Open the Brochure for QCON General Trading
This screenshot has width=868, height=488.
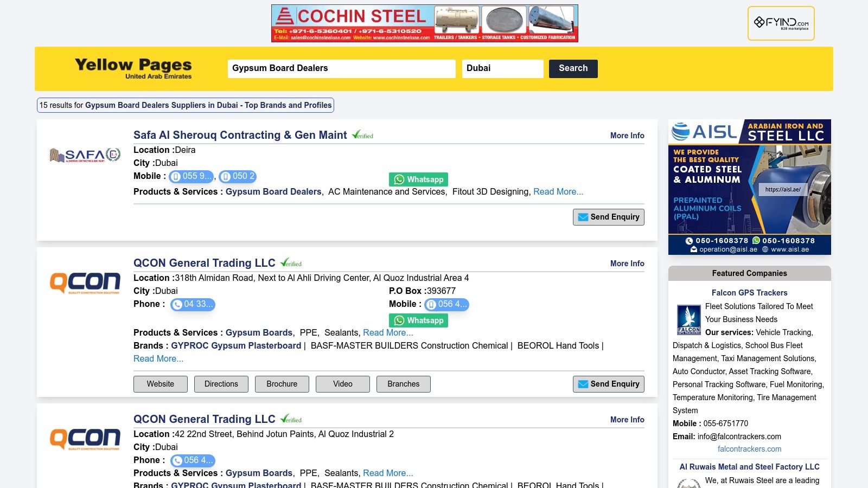(282, 384)
